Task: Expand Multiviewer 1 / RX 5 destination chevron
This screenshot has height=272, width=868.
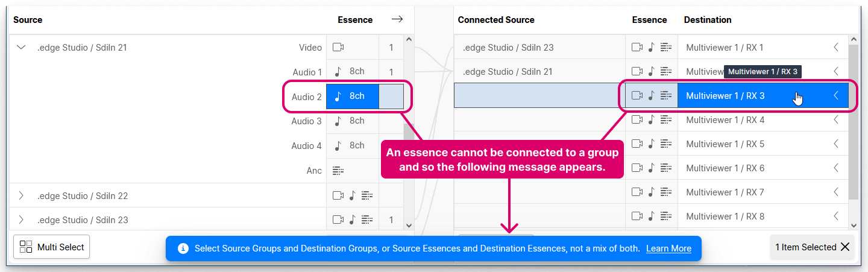Action: tap(836, 144)
